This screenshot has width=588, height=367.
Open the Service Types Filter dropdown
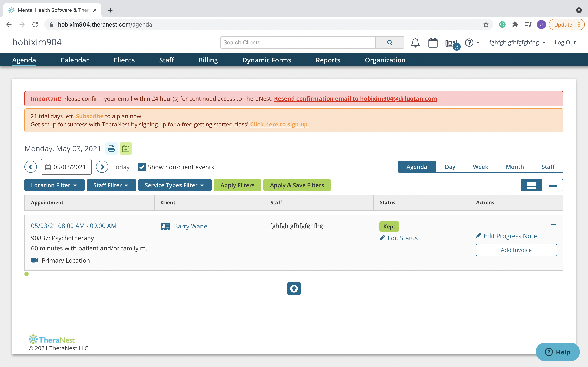174,185
